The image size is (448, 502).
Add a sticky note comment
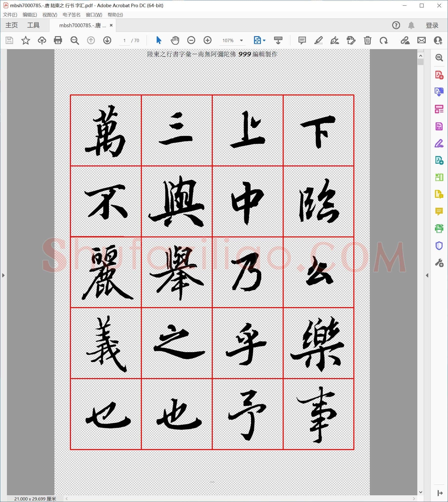point(302,40)
